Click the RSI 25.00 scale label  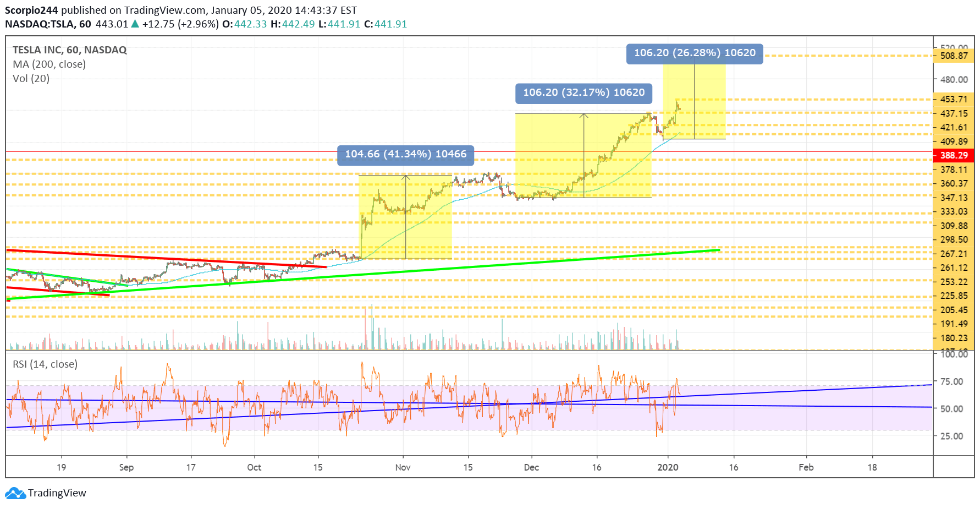[x=951, y=436]
